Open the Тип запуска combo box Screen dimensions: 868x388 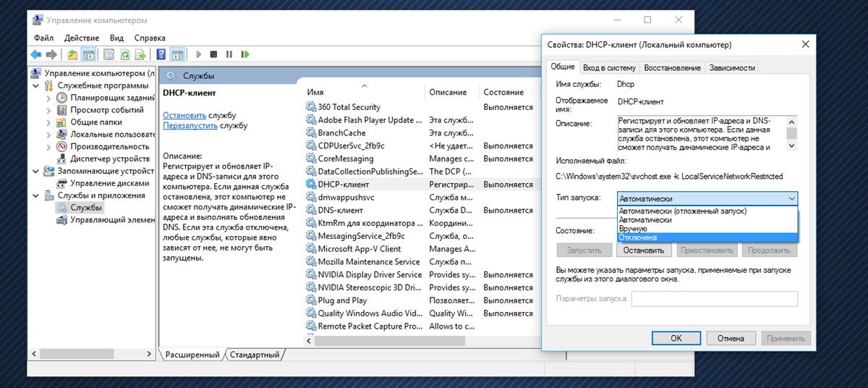707,198
